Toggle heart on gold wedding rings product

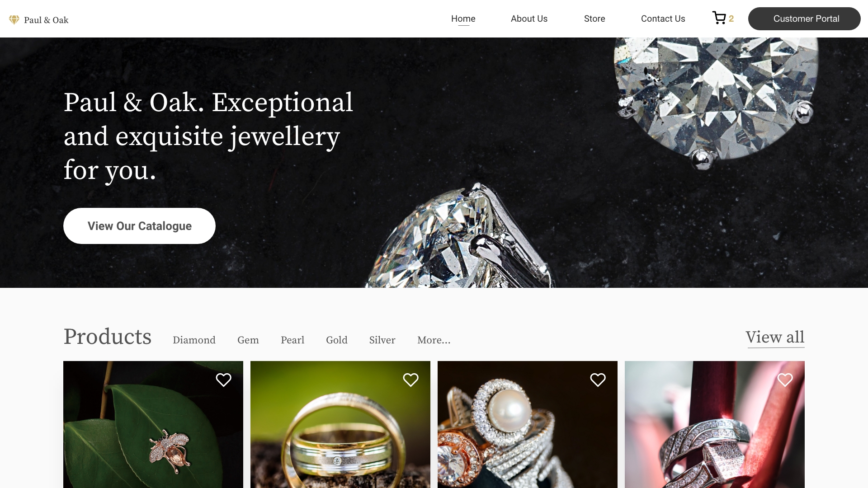tap(410, 380)
